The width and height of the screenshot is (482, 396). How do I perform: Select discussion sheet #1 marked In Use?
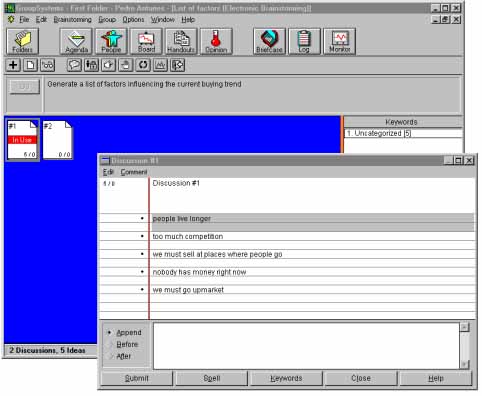(22, 140)
